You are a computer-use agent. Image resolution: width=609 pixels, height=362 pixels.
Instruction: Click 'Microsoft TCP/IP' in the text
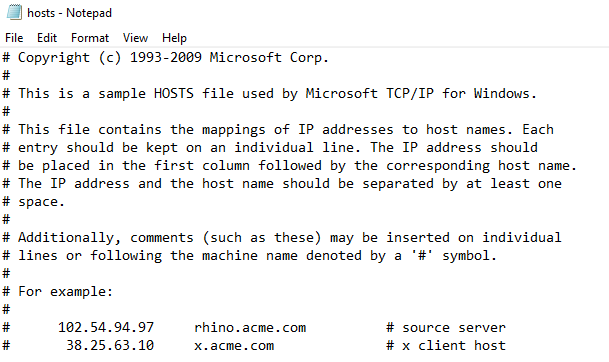click(370, 94)
